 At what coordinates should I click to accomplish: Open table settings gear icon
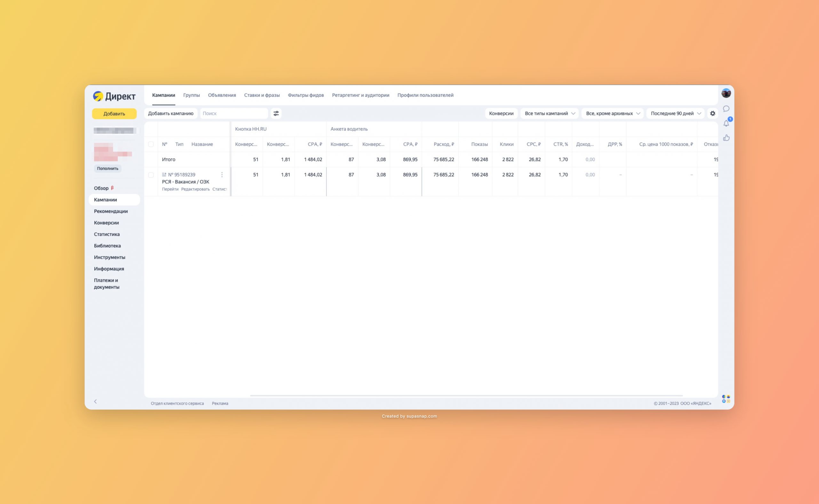(712, 113)
